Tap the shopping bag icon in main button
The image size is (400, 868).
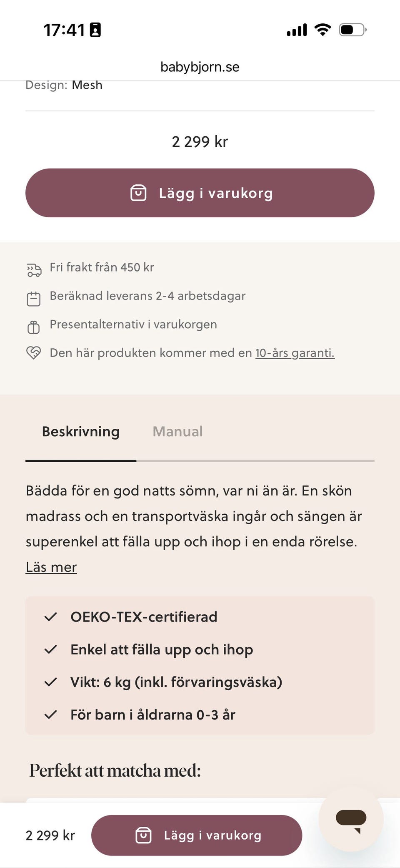(138, 193)
